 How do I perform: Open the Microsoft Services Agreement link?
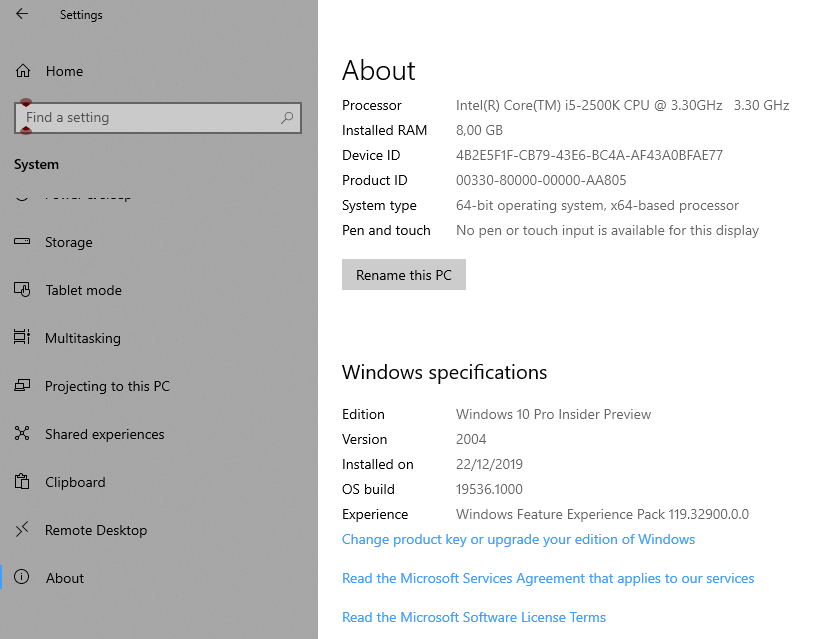tap(548, 579)
